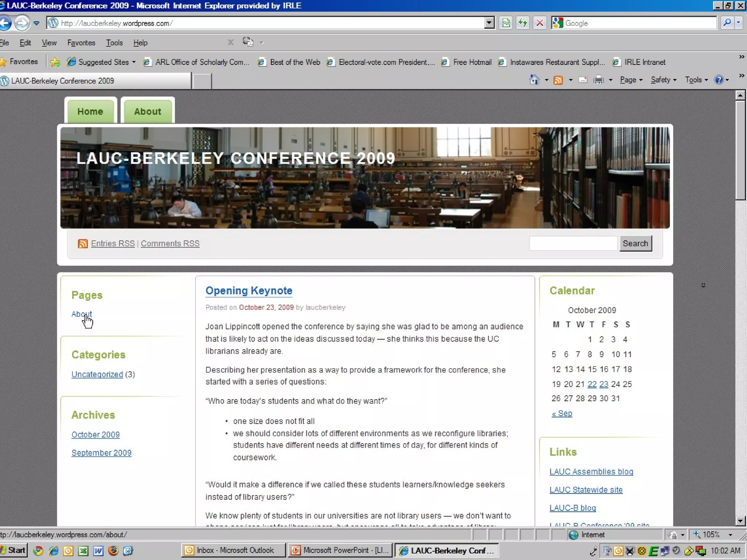Open the address bar URL dropdown
The width and height of the screenshot is (747, 560).
[489, 23]
